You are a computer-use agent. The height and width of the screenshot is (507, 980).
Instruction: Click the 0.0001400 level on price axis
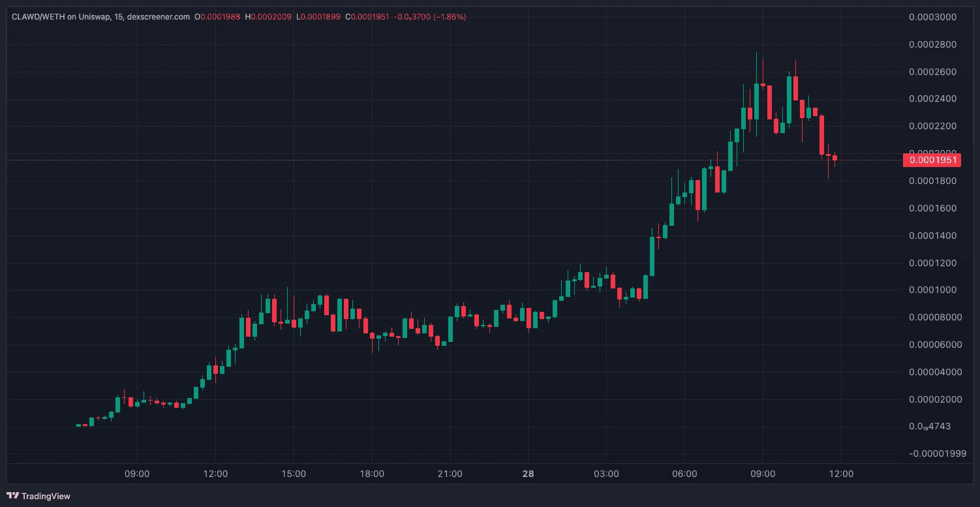[932, 236]
